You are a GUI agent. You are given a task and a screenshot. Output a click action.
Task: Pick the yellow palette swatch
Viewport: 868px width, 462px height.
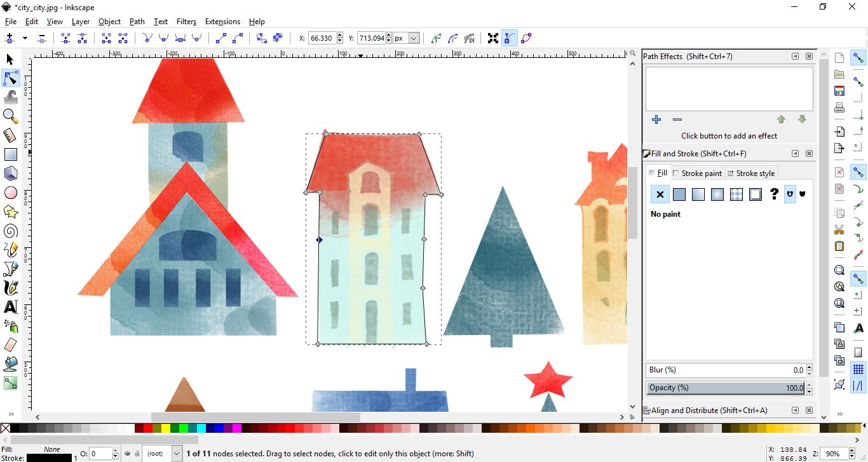click(165, 429)
